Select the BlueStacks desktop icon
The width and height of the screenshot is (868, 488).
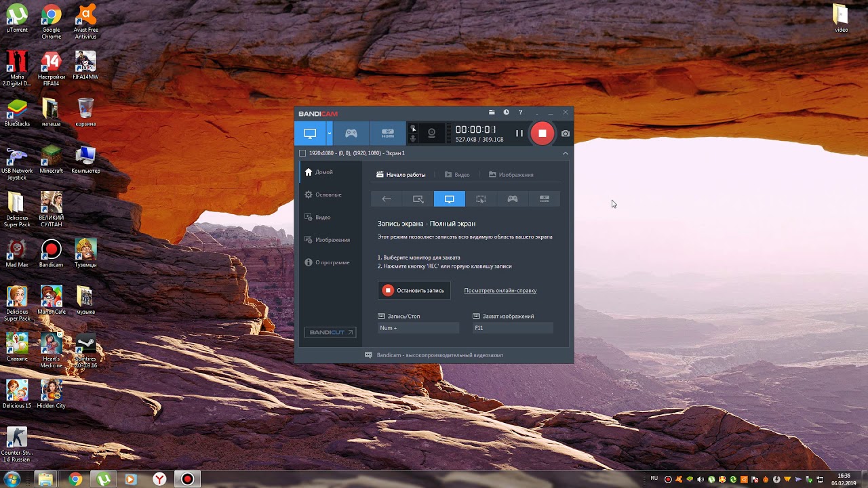pos(17,113)
